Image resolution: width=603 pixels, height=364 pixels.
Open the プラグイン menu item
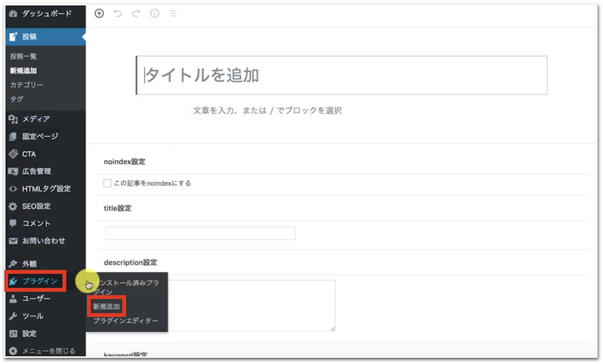tap(39, 281)
